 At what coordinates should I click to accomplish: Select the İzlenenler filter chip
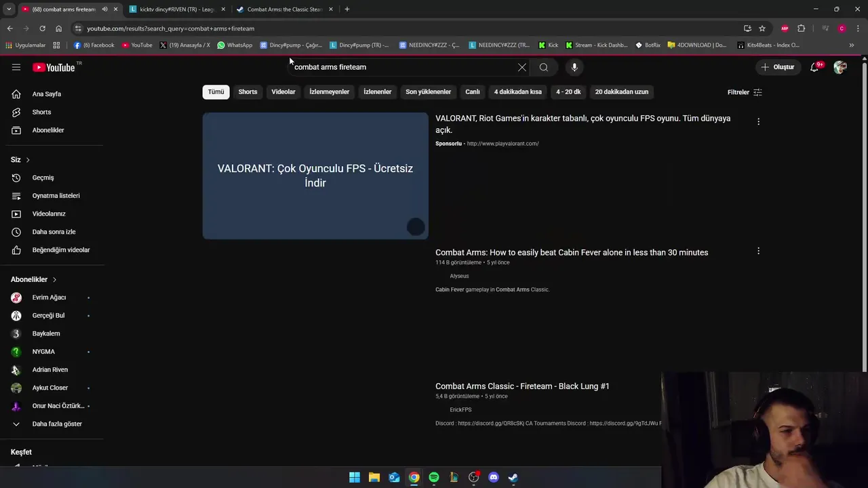pos(378,91)
